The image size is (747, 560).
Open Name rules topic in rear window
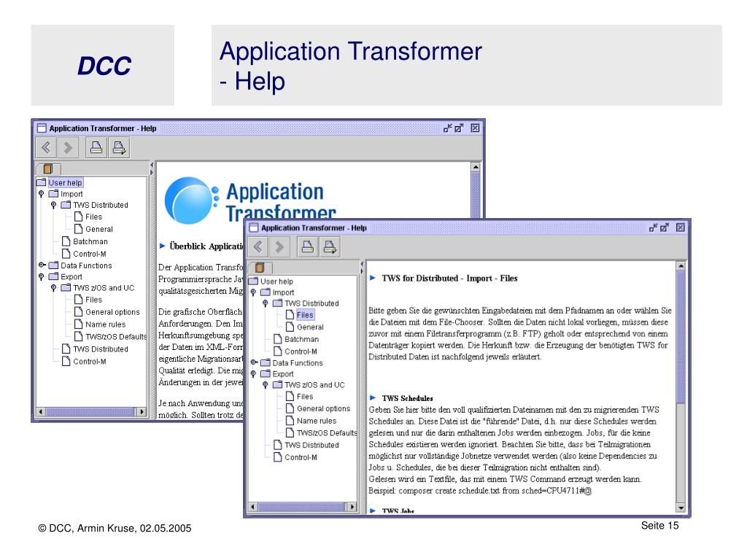(105, 324)
